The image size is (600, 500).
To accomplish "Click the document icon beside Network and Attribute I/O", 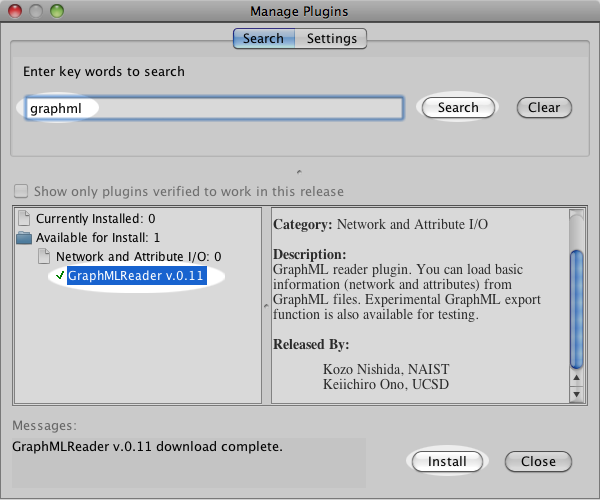I will pos(44,257).
